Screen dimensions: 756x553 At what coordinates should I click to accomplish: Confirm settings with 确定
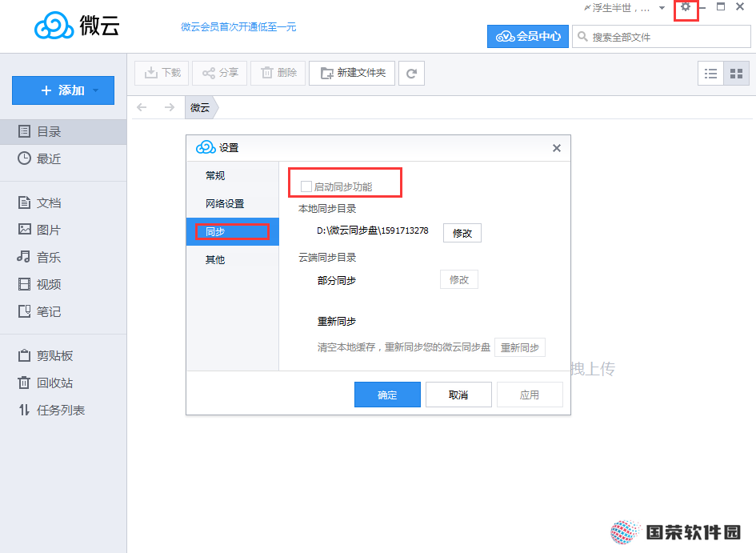(x=387, y=395)
